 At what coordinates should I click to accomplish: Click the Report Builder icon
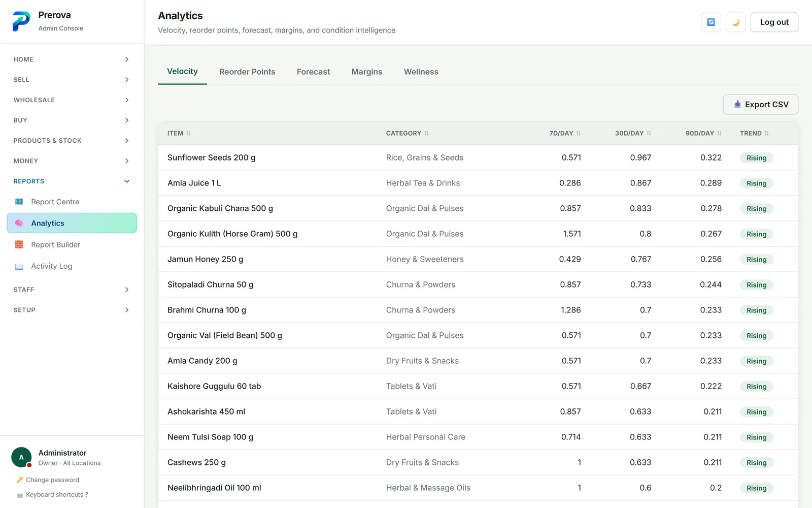(19, 244)
